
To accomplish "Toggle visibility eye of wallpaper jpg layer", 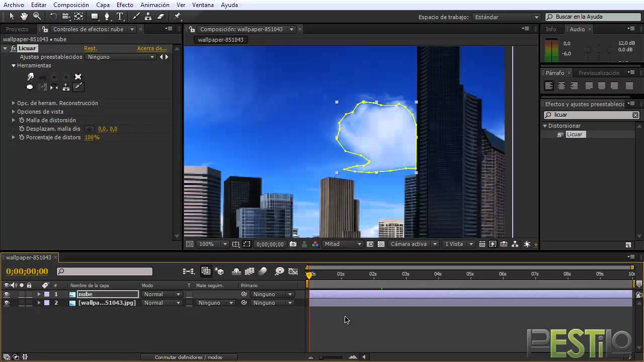I will [x=7, y=303].
